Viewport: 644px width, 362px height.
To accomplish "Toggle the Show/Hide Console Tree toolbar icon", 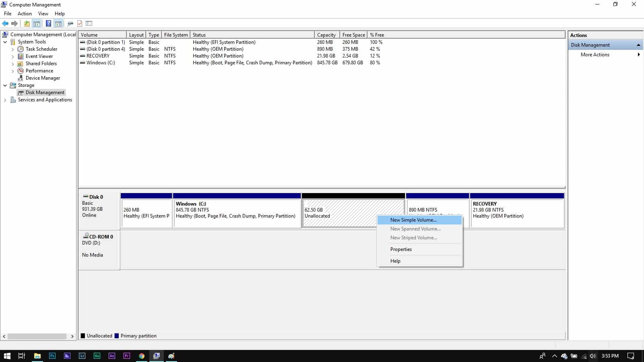I will pyautogui.click(x=37, y=23).
